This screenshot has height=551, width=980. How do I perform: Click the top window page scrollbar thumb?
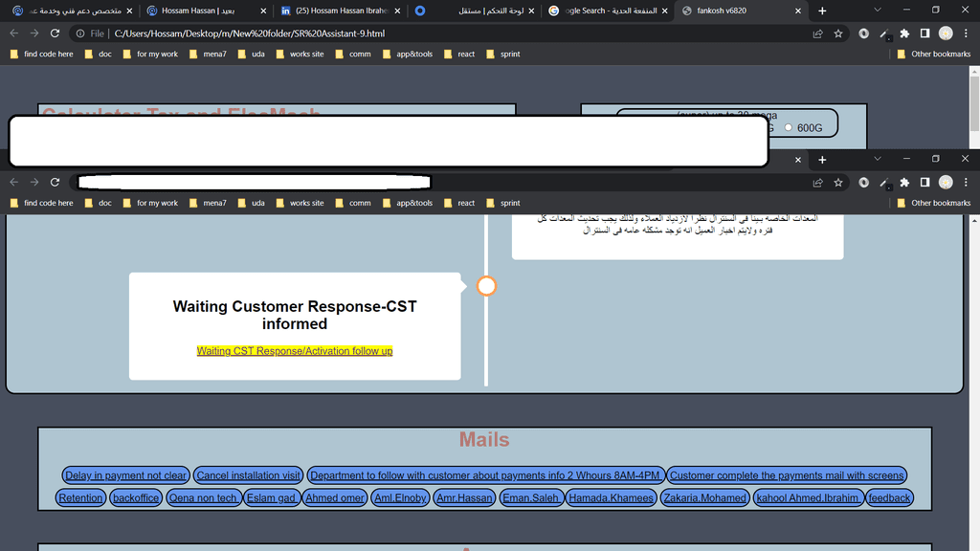[974, 103]
